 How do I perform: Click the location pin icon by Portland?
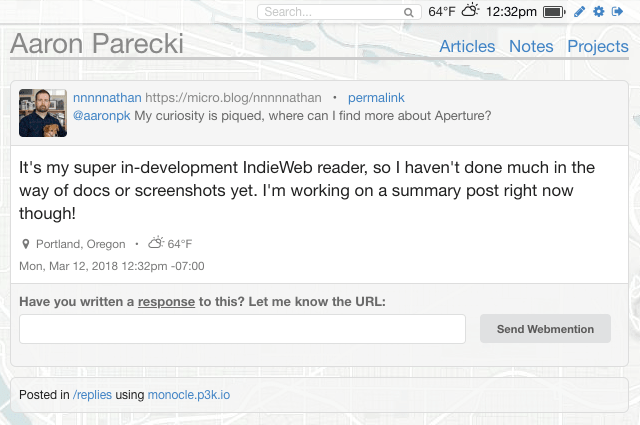[25, 244]
